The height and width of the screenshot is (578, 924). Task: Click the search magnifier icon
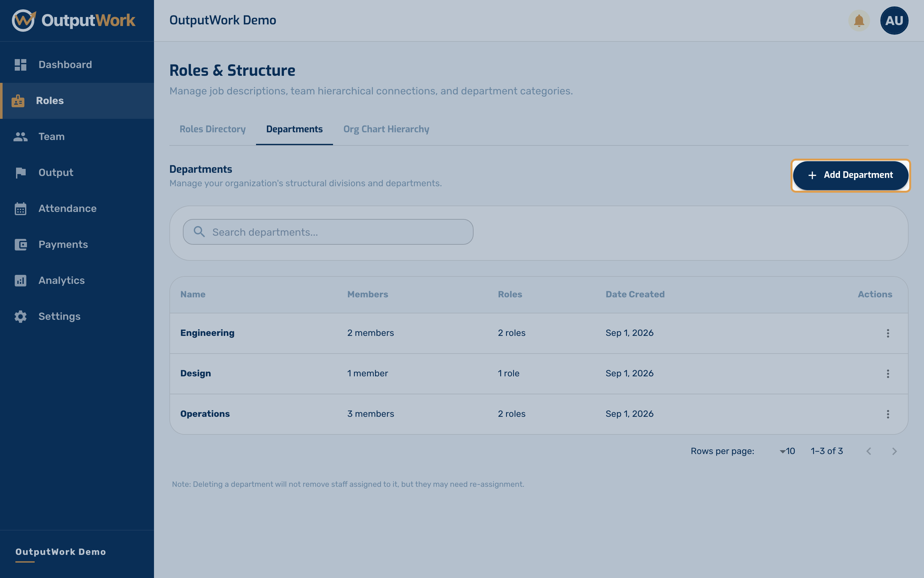(199, 231)
